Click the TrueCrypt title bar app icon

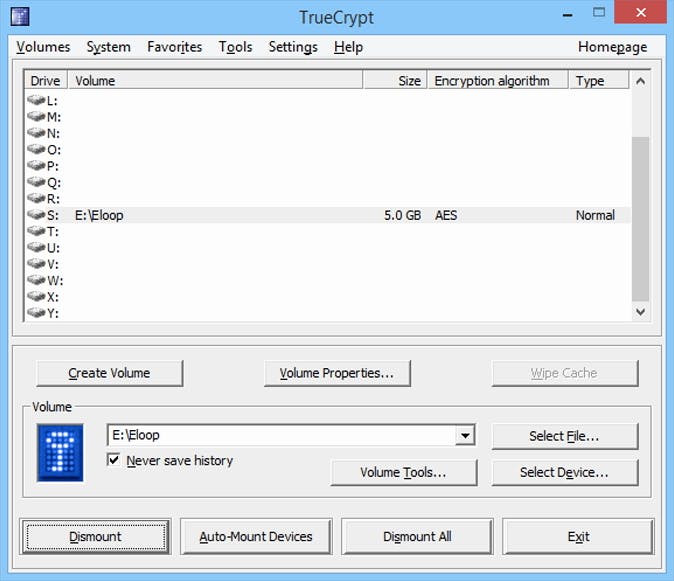click(x=20, y=17)
